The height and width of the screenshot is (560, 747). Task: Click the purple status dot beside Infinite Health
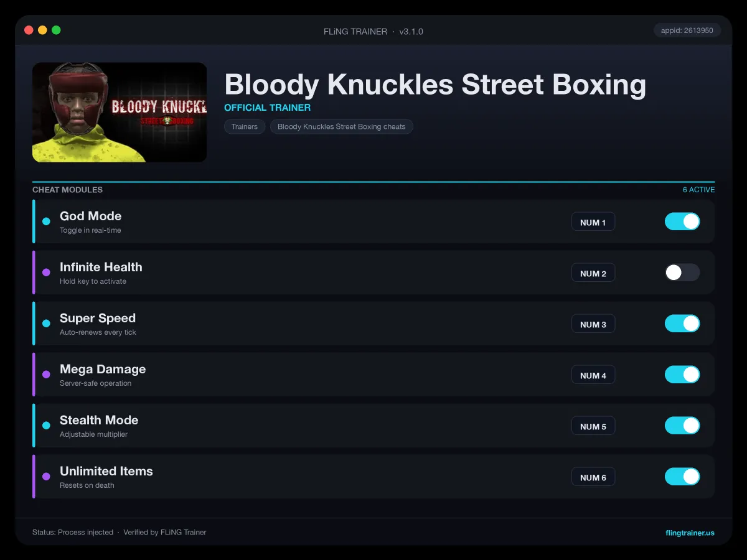(x=46, y=273)
